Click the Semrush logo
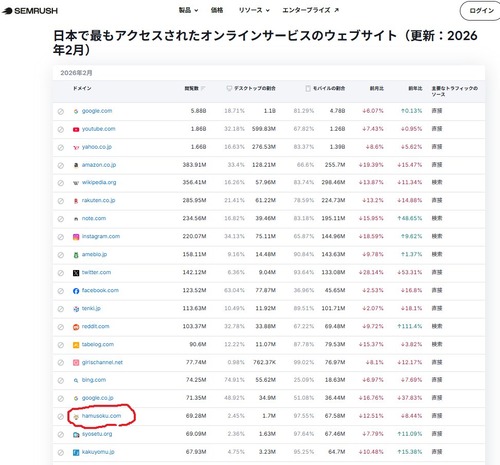Viewport: 500px width, 465px height. click(x=30, y=11)
